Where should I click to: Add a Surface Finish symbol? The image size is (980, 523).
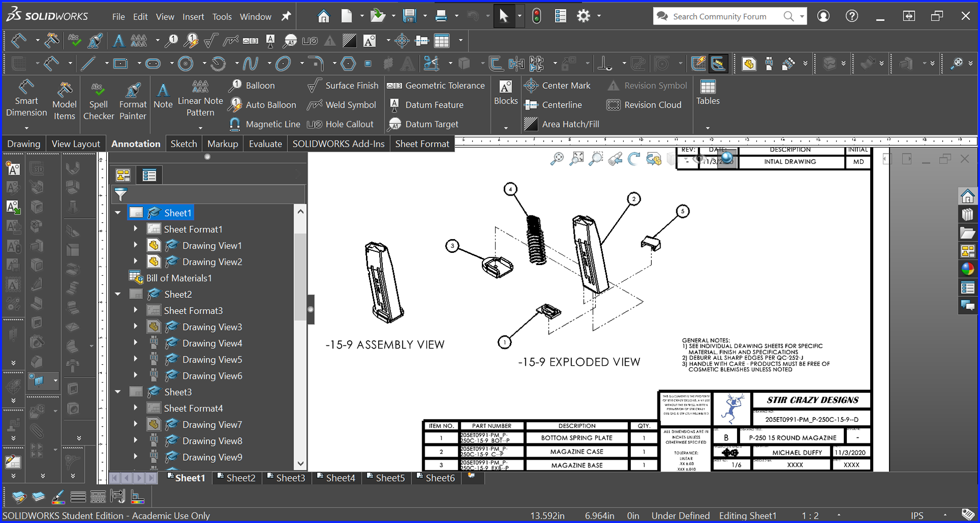[x=343, y=85]
